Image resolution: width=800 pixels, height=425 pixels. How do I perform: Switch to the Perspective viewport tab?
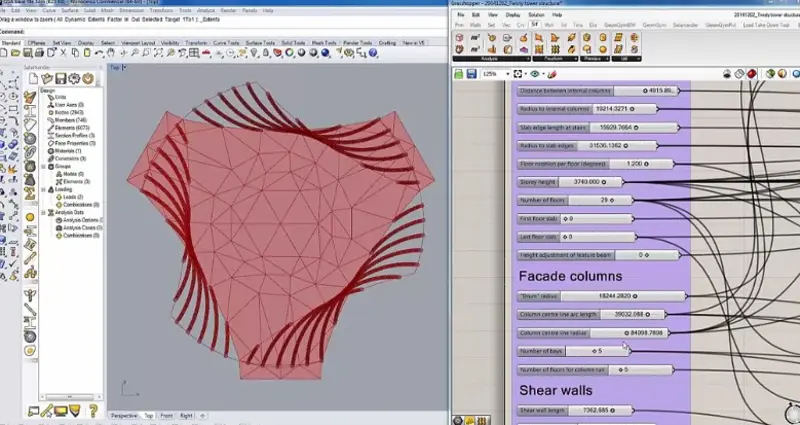point(123,414)
